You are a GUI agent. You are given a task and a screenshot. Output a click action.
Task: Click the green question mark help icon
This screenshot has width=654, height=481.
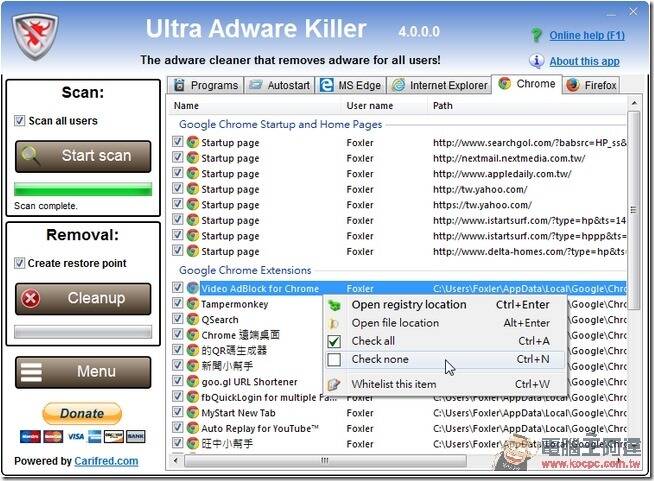[x=536, y=35]
